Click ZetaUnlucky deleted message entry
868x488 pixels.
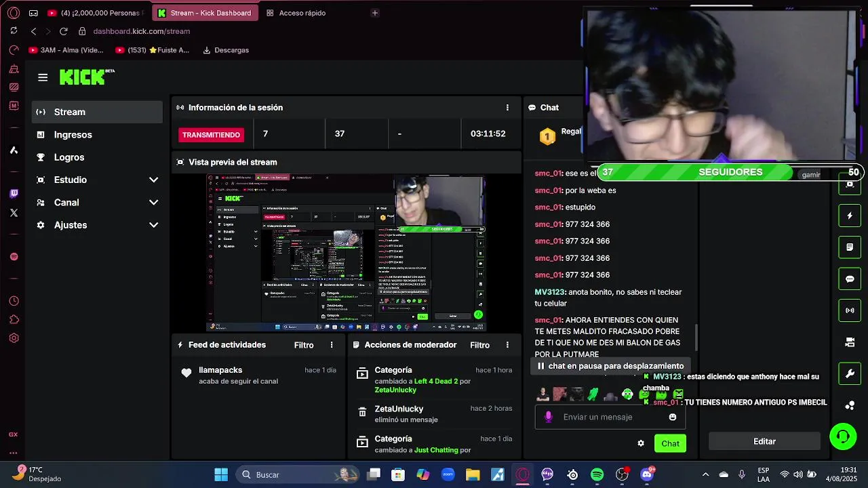coord(434,413)
